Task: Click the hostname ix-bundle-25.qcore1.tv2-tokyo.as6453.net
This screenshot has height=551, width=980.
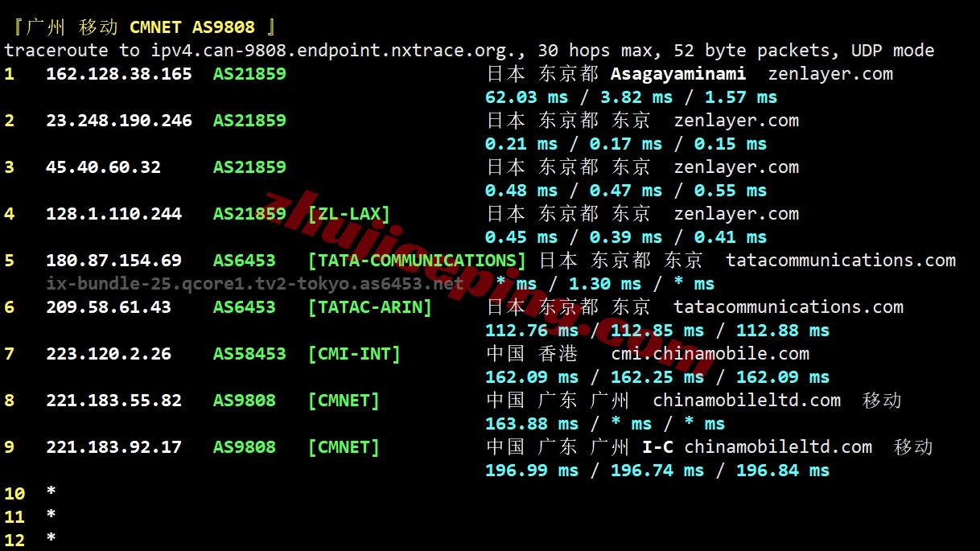Action: click(x=255, y=283)
